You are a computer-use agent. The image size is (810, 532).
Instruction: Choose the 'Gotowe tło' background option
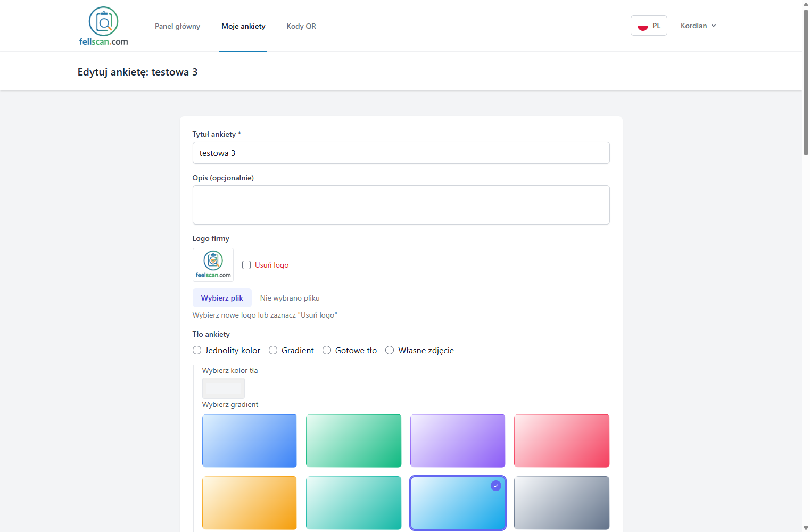pyautogui.click(x=327, y=350)
